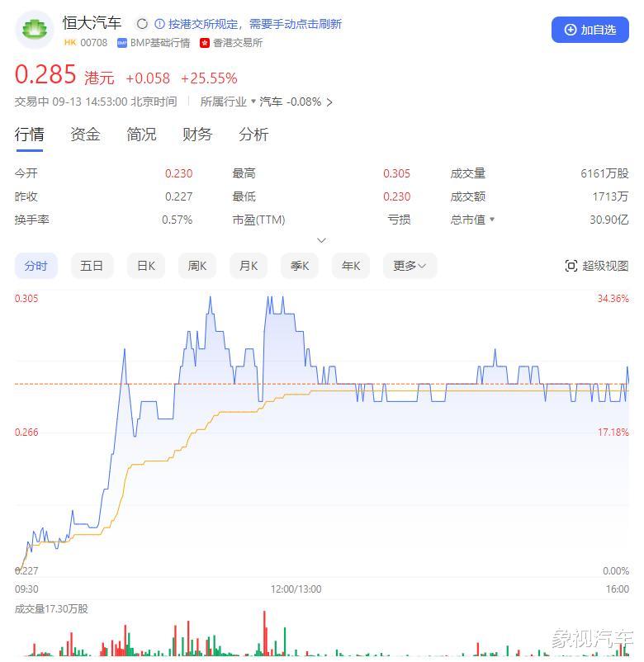Select the 分时 chart period
This screenshot has width=644, height=662.
coord(36,266)
